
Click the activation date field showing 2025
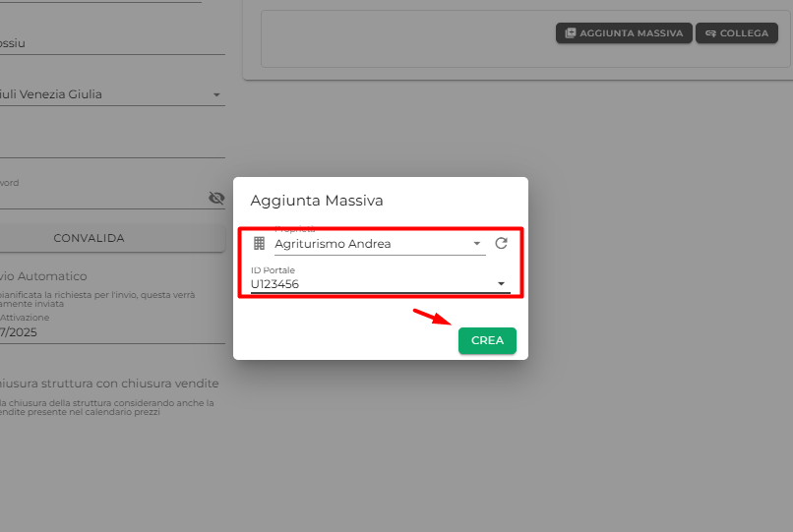pos(112,332)
